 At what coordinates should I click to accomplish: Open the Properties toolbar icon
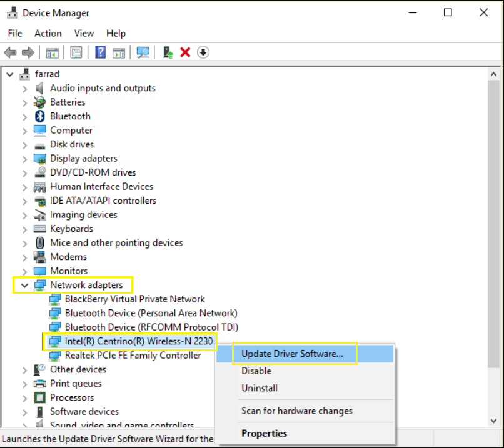pos(76,52)
